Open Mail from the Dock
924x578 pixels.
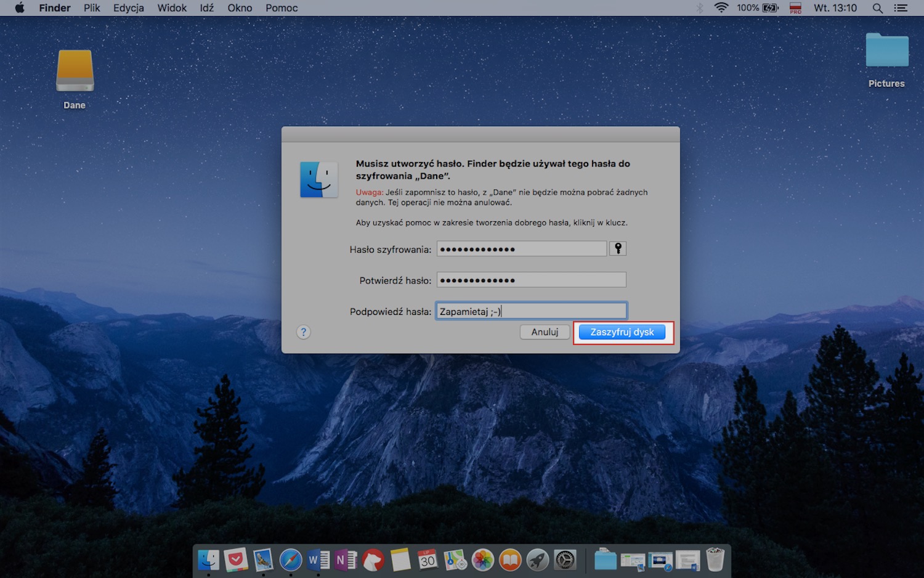263,560
